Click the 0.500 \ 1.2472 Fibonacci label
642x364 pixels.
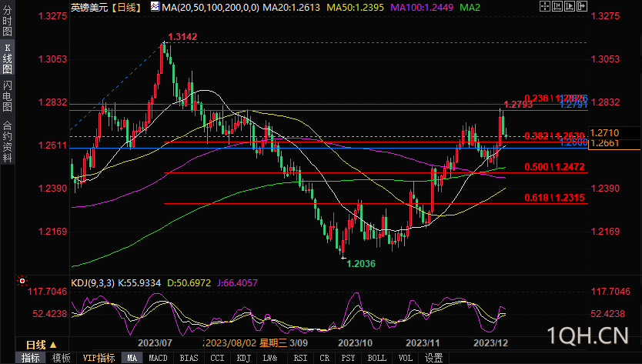554,167
